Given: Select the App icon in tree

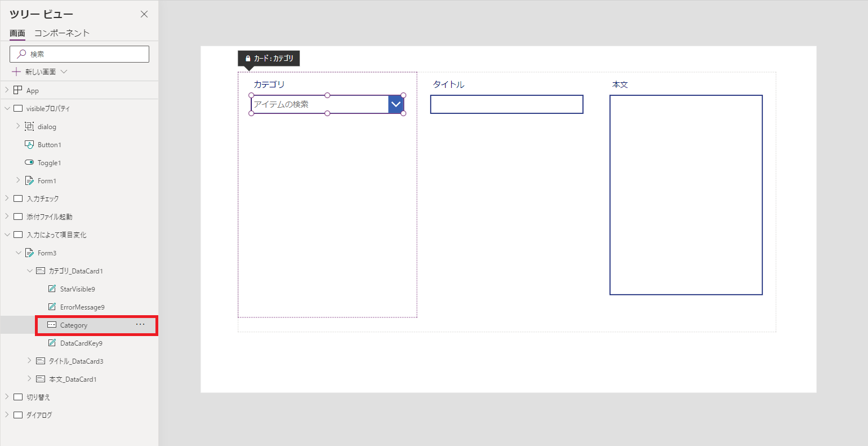Looking at the screenshot, I should 17,90.
